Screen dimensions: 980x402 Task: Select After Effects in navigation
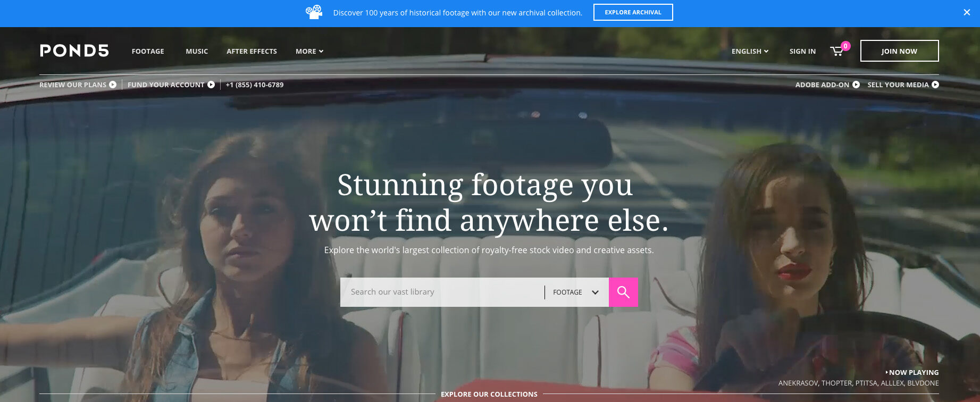(x=252, y=51)
